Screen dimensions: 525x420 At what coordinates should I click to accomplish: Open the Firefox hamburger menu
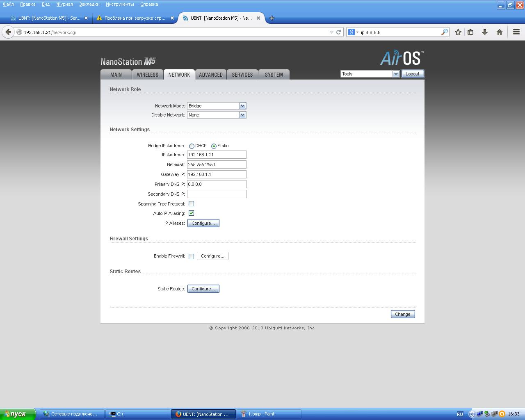[x=516, y=32]
